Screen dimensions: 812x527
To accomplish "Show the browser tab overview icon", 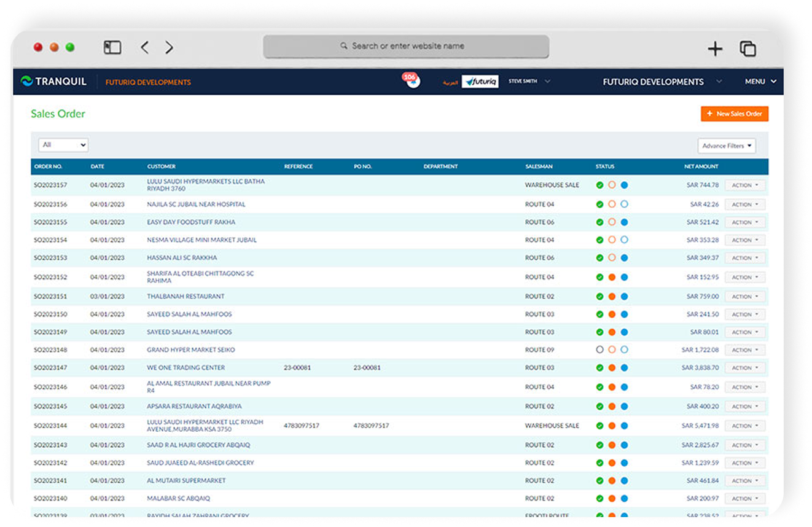I will pyautogui.click(x=748, y=49).
